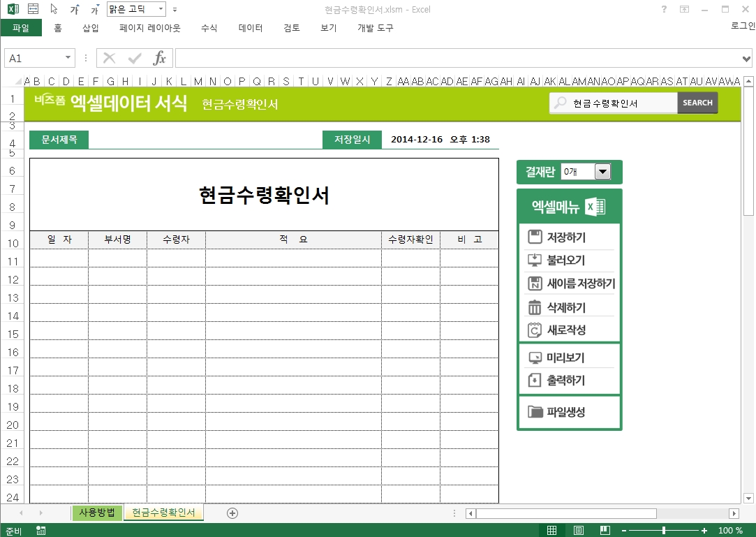Open the 수식 ribbon tab

(209, 28)
